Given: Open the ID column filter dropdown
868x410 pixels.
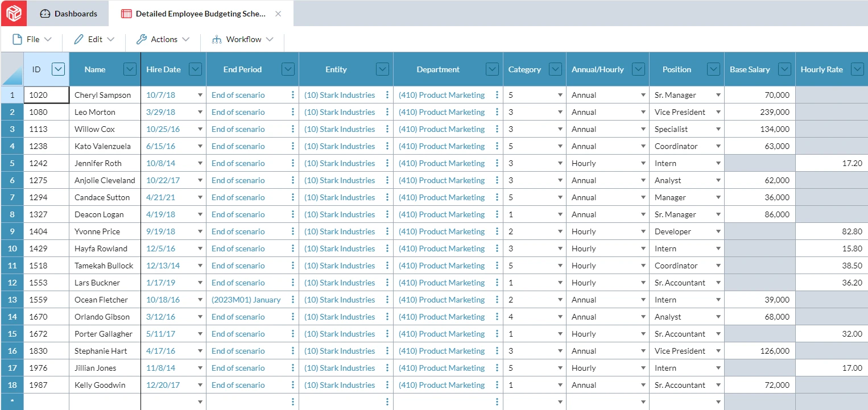Looking at the screenshot, I should pyautogui.click(x=58, y=69).
